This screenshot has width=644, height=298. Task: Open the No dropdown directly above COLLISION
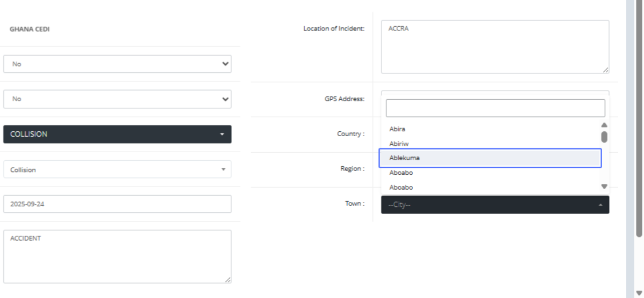click(x=117, y=99)
